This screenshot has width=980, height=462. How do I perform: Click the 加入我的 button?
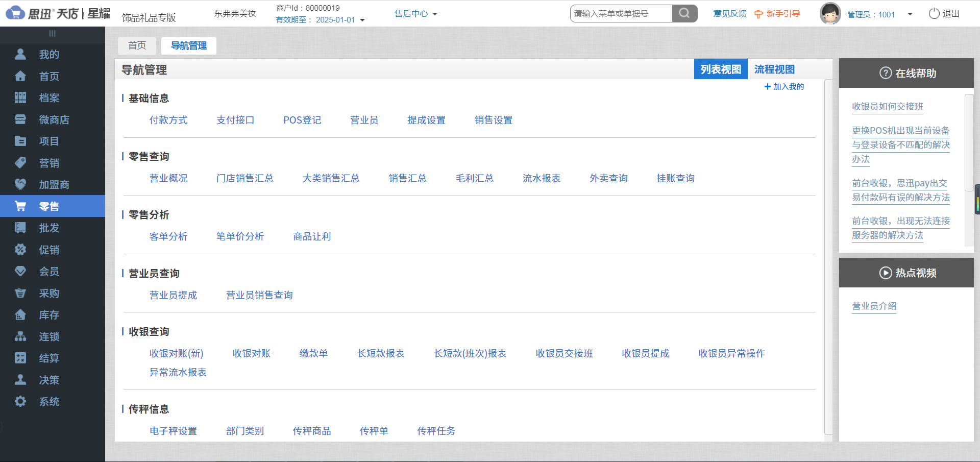tap(784, 86)
